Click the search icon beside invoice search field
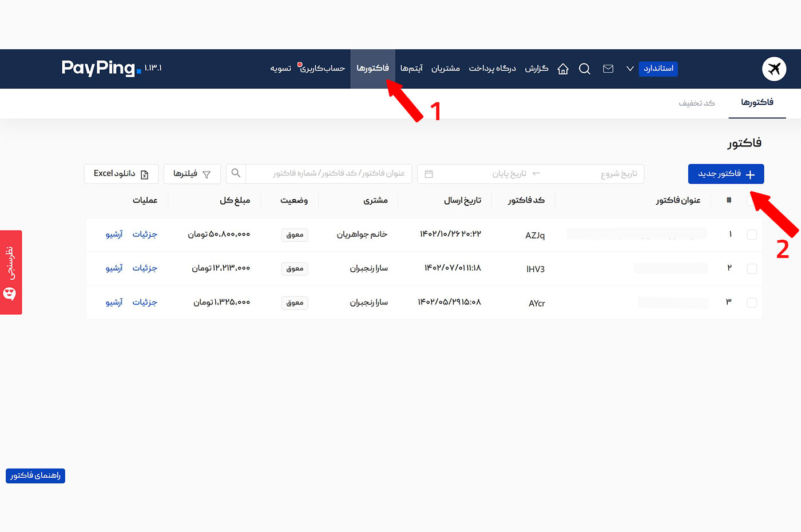This screenshot has width=801, height=532. pos(236,173)
